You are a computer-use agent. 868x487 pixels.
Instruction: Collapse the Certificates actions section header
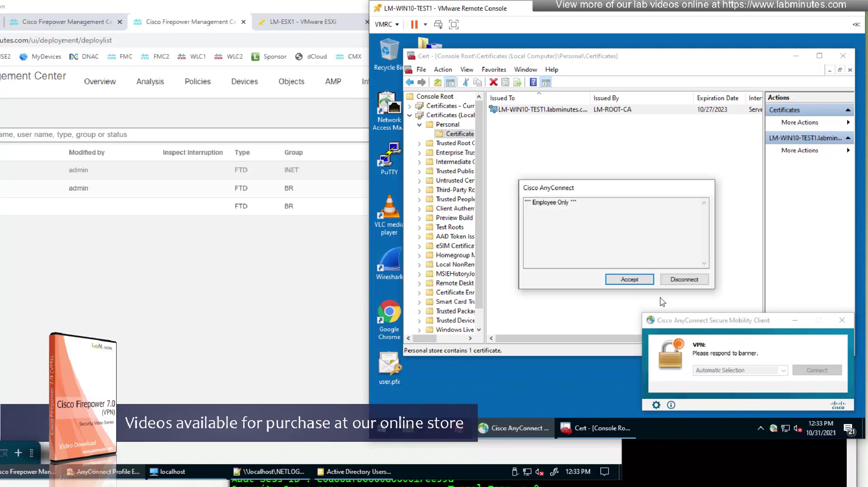tap(848, 110)
